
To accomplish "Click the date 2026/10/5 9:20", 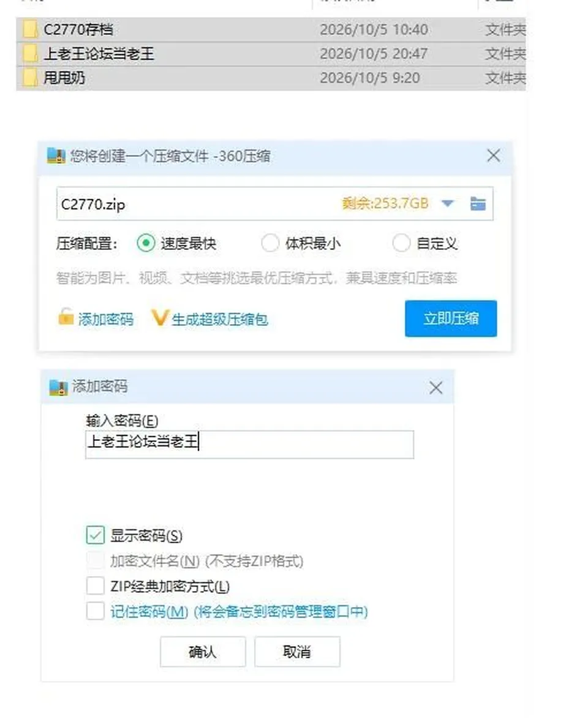I will [x=370, y=78].
